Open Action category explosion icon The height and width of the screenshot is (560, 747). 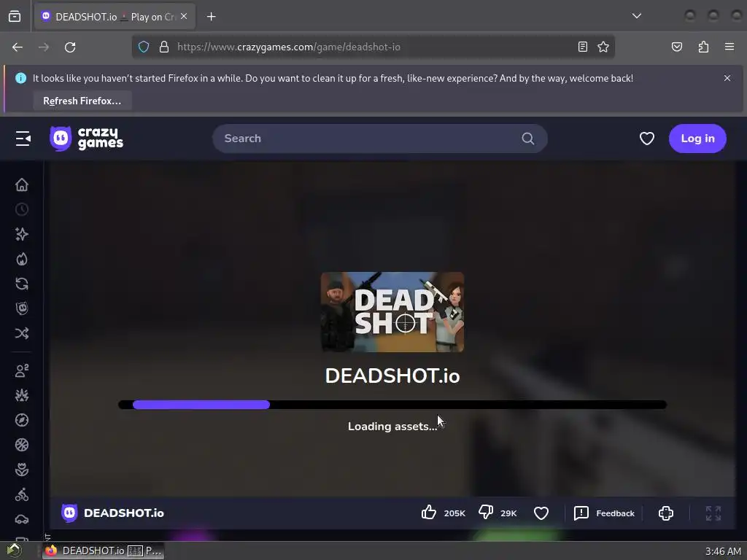tap(22, 395)
